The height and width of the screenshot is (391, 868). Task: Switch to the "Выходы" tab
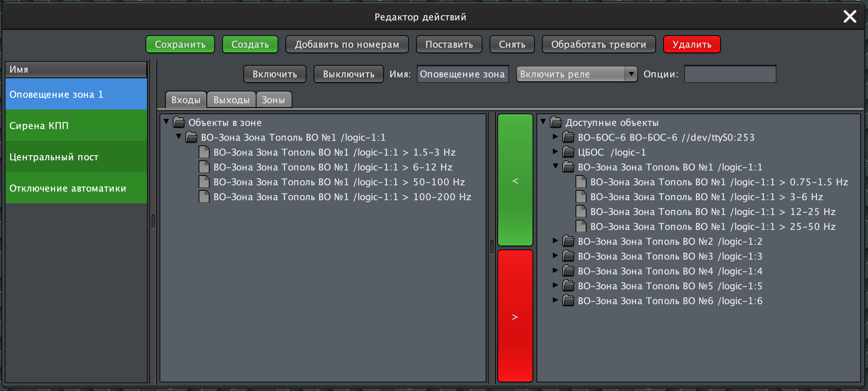[231, 100]
